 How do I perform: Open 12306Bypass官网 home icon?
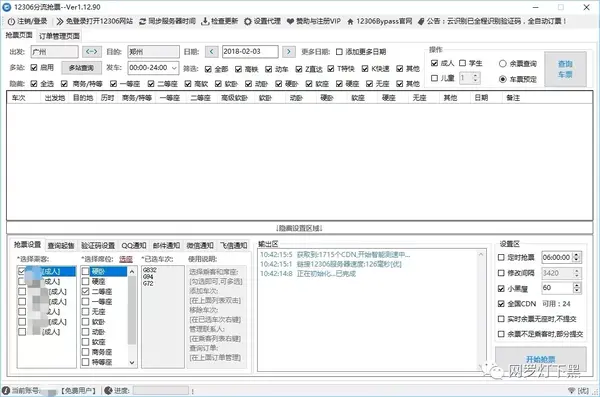pos(350,21)
